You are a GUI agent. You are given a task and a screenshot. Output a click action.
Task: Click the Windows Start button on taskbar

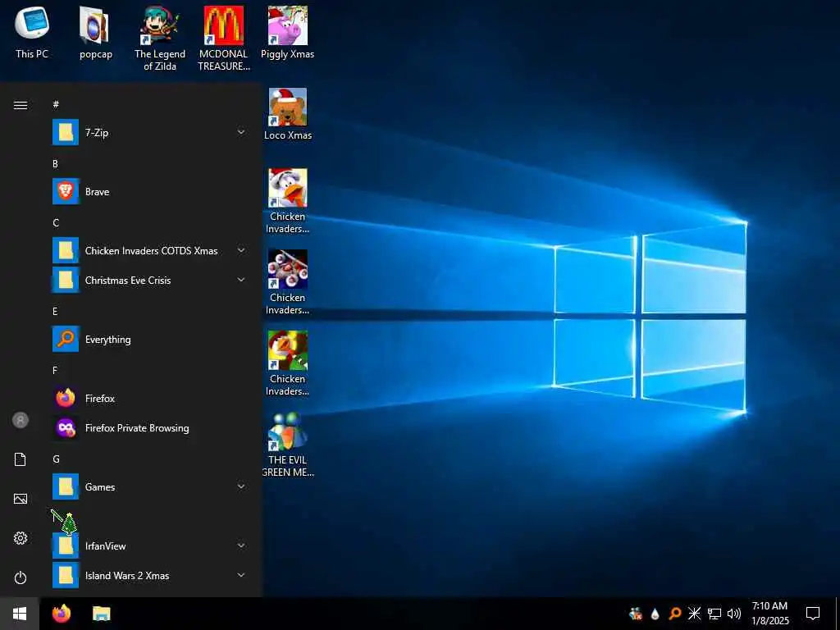[x=20, y=614]
